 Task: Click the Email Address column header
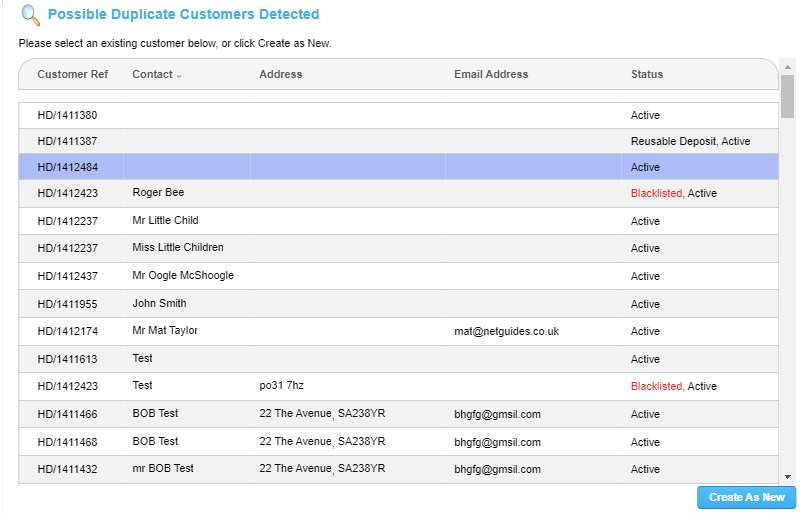(491, 74)
